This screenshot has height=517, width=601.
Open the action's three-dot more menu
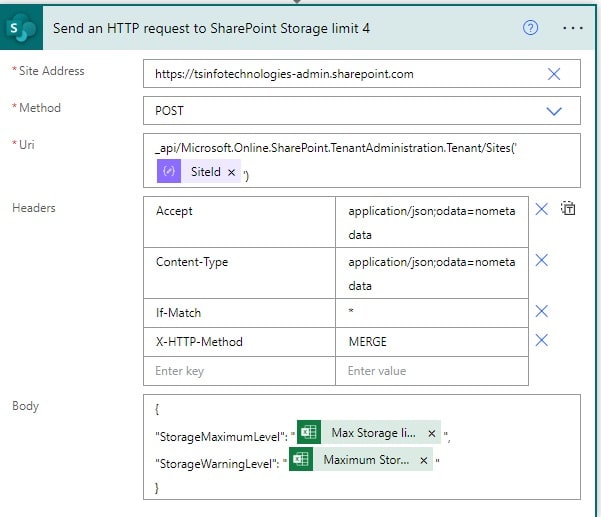573,28
